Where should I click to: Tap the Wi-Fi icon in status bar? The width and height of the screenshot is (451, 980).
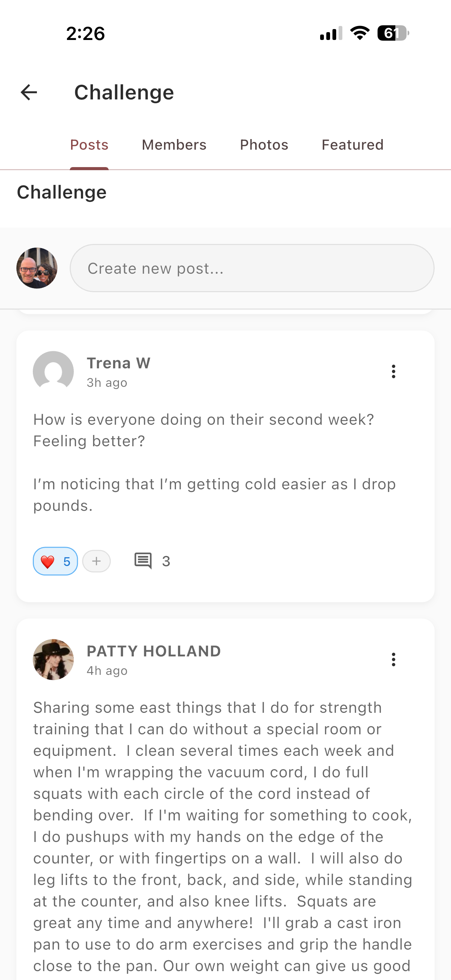point(360,33)
